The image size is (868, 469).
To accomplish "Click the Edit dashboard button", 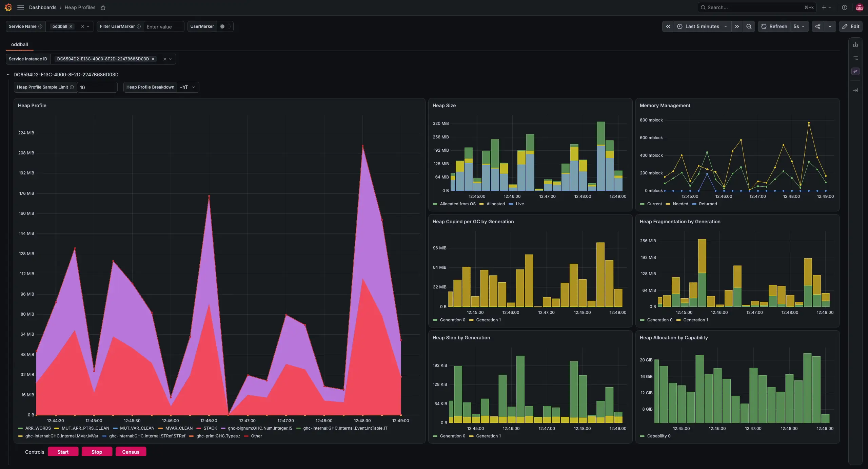I will 851,26.
